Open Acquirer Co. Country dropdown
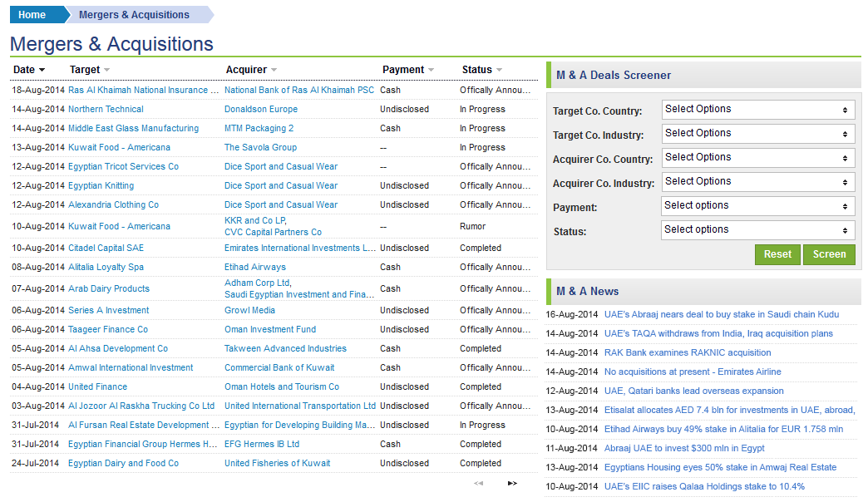 tap(758, 158)
